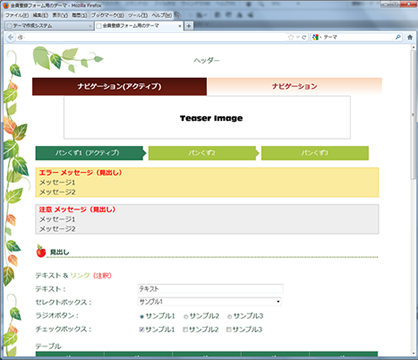
Task: Click the ラジオボタン： label
Action: coord(57,315)
